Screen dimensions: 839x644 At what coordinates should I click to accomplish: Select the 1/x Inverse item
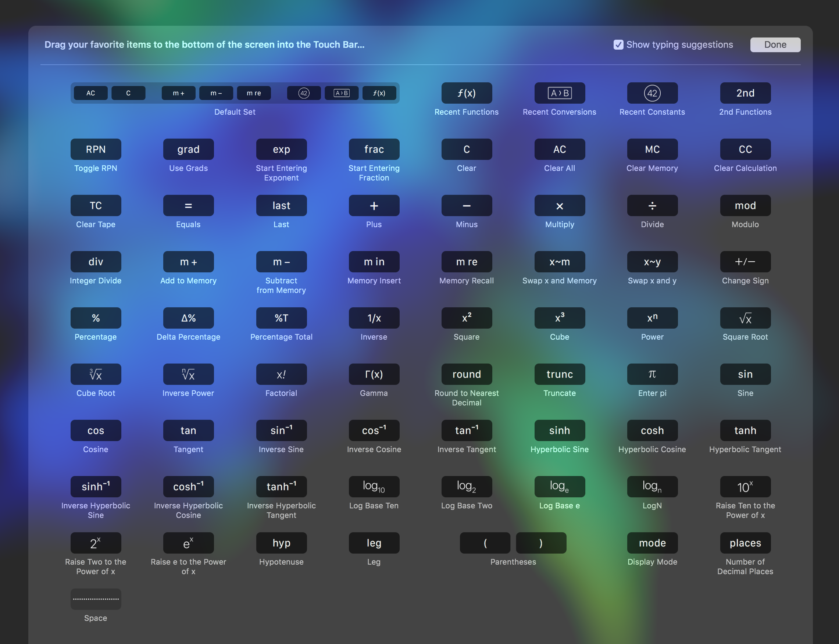pos(374,318)
